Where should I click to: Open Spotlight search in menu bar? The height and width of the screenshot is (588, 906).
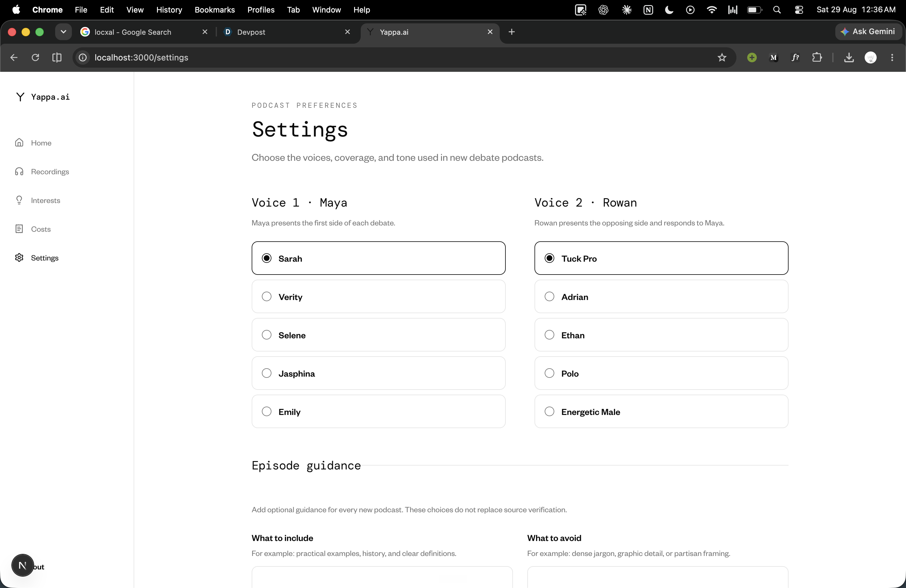click(777, 10)
